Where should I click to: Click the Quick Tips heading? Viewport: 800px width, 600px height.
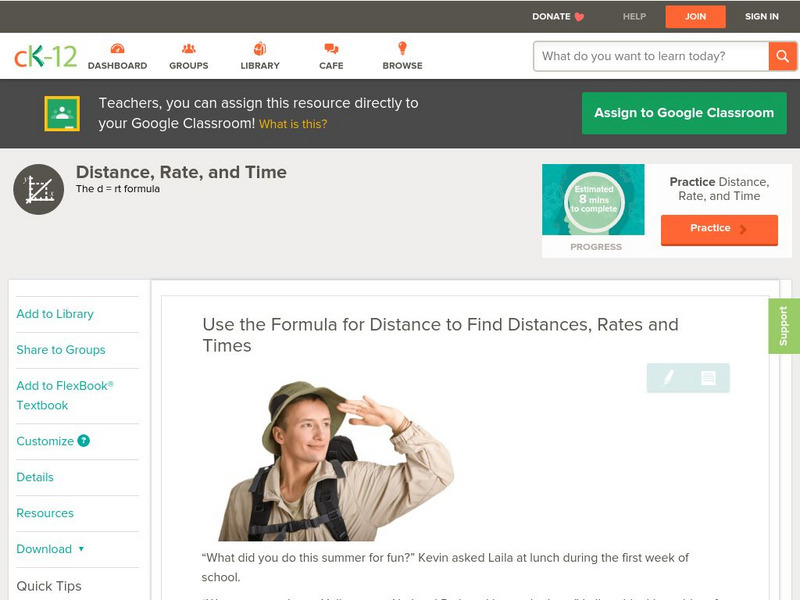[x=49, y=586]
